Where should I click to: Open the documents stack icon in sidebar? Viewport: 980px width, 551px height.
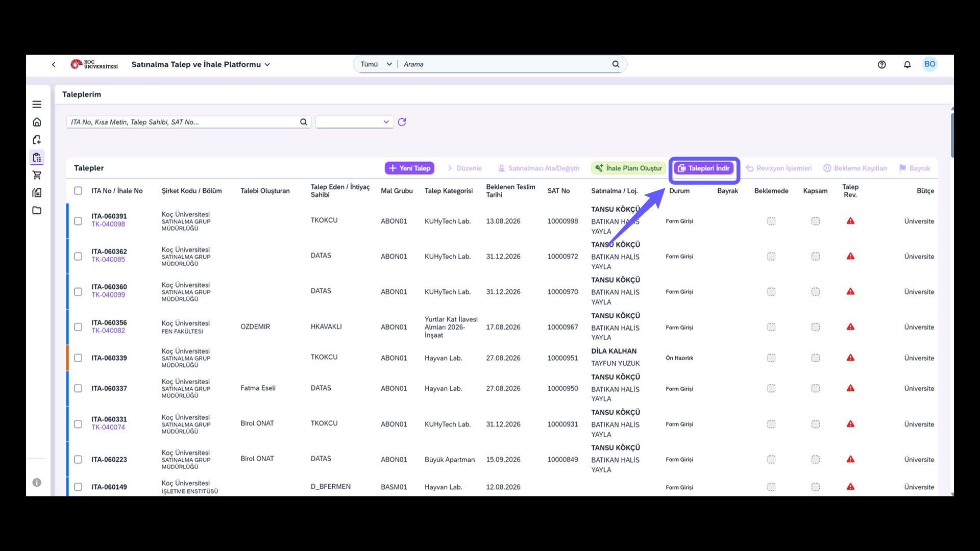click(x=37, y=193)
